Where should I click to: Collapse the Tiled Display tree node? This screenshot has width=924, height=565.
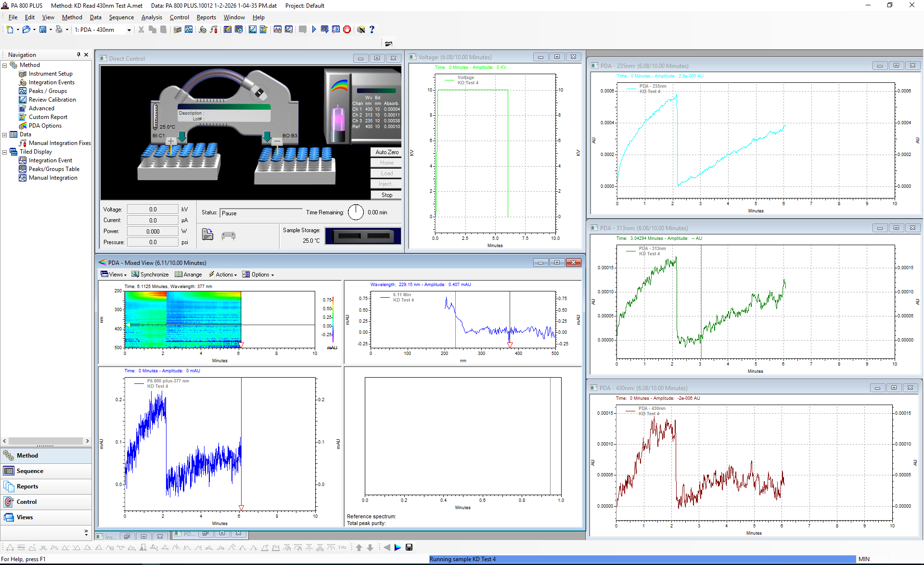point(5,152)
